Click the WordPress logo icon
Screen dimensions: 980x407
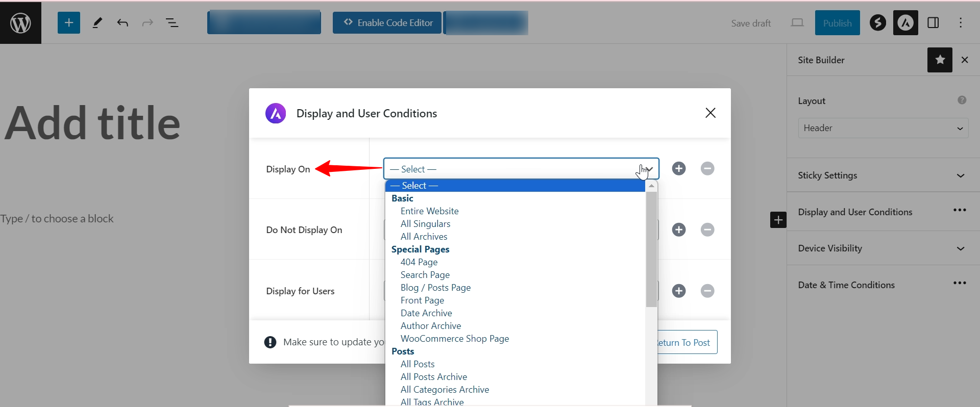20,23
